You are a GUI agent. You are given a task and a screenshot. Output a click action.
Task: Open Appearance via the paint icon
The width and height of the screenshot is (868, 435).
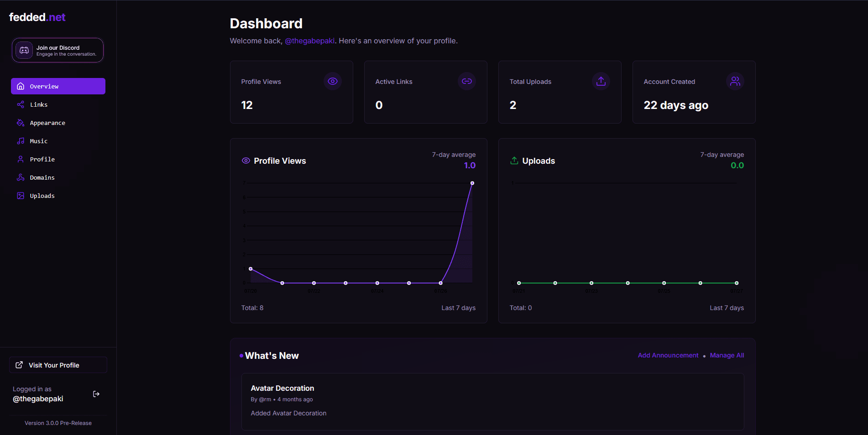click(21, 123)
